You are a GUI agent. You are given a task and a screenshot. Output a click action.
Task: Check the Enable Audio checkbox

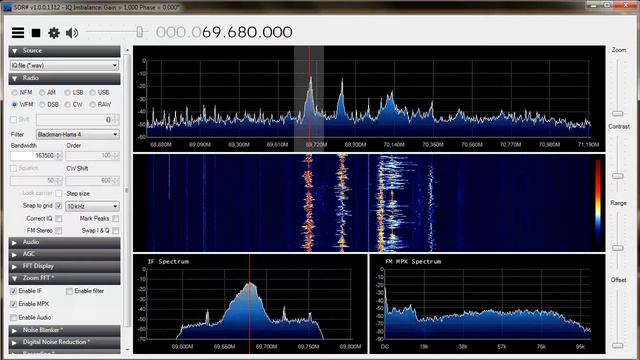point(13,318)
